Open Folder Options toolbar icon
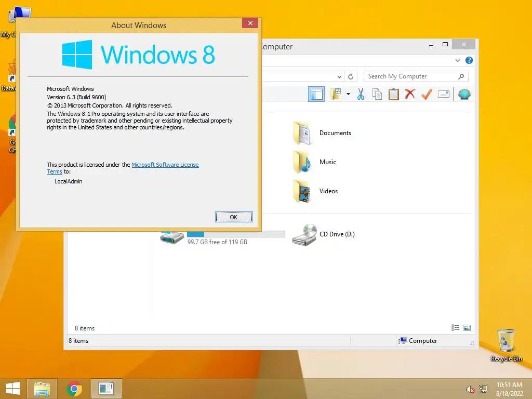Image resolution: width=532 pixels, height=399 pixels. 336,94
